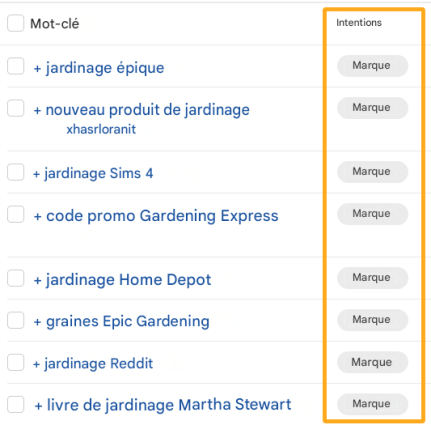
Task: Select the jardinage Home Depot checkbox
Action: [15, 278]
